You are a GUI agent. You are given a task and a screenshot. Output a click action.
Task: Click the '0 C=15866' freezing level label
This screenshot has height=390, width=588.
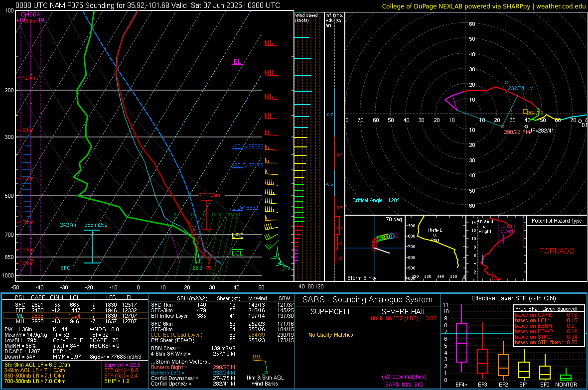pyautogui.click(x=245, y=208)
